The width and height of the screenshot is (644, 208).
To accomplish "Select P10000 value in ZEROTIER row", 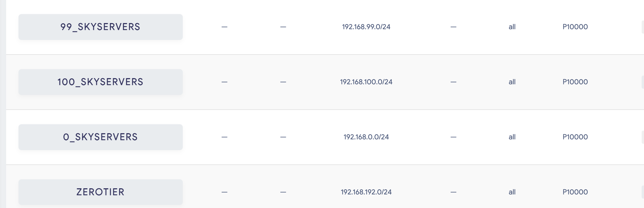I will (x=575, y=192).
